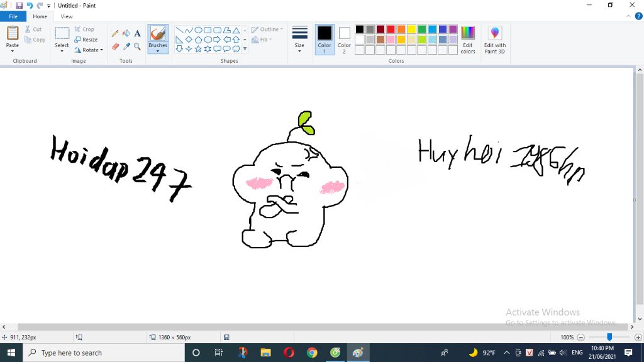
Task: Click the Resize button
Action: 86,40
